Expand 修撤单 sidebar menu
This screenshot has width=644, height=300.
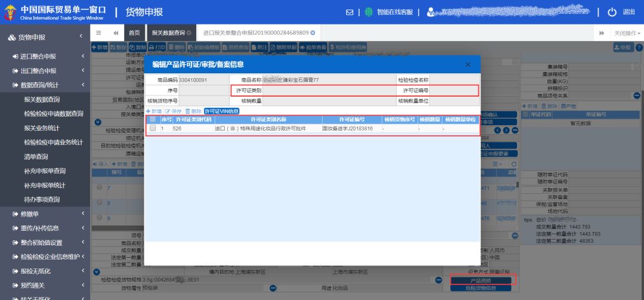[x=45, y=214]
